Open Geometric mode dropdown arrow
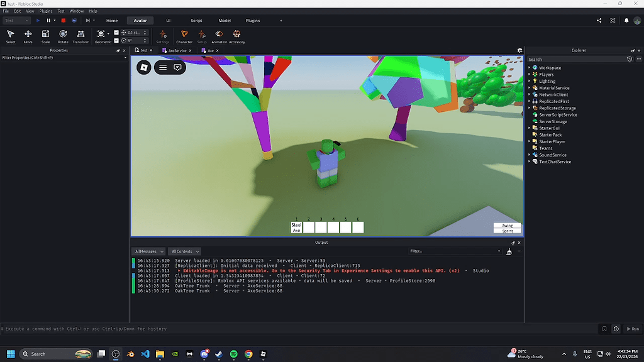 108,34
